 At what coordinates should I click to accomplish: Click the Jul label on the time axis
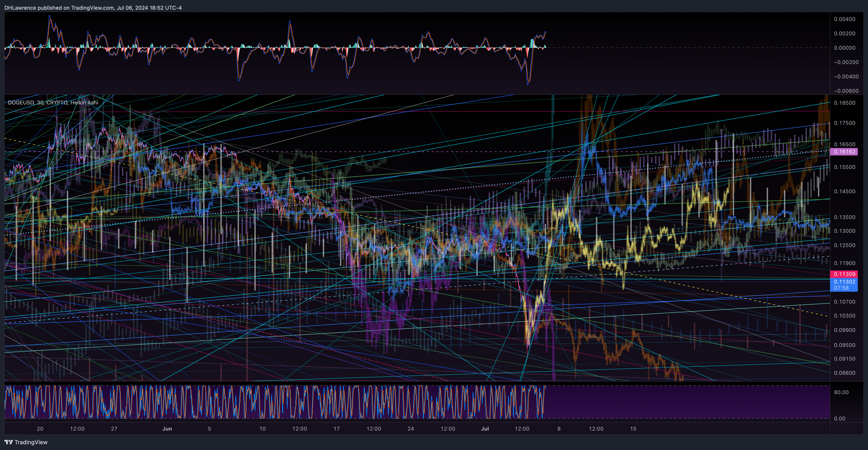tap(485, 429)
